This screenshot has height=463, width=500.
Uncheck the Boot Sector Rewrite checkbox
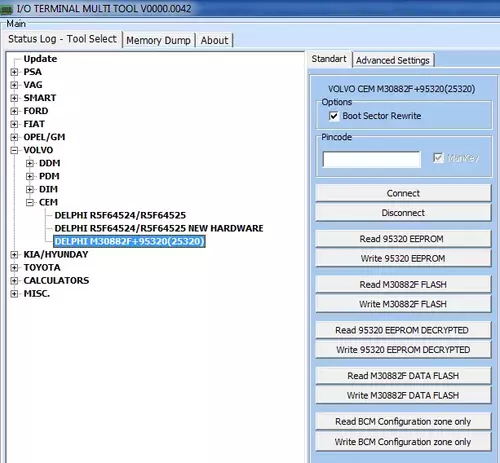click(334, 116)
